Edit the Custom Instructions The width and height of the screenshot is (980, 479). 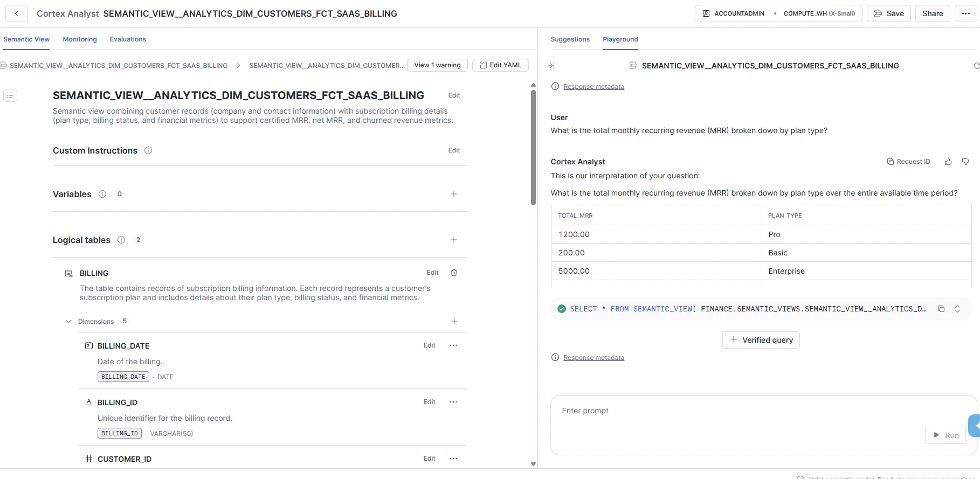454,150
